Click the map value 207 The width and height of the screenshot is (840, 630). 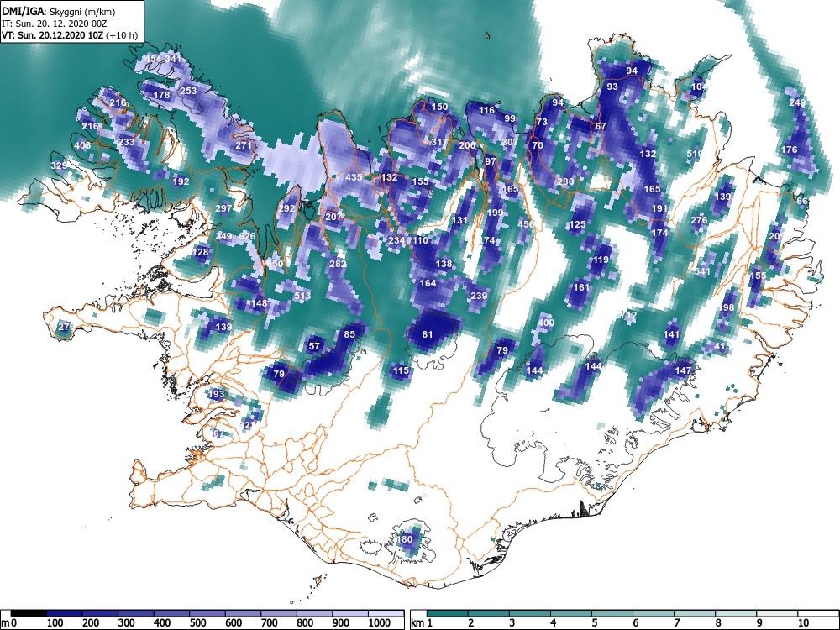pyautogui.click(x=333, y=217)
